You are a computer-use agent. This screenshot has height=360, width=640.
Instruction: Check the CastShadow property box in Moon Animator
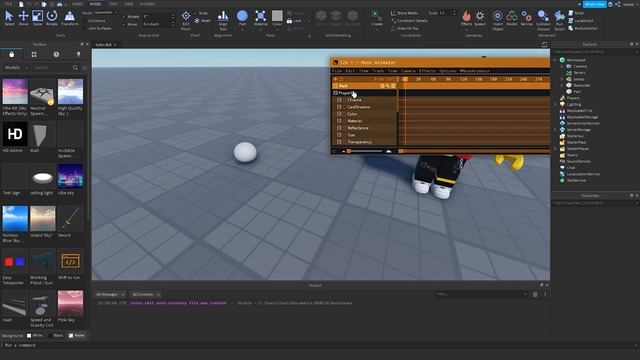click(x=339, y=107)
